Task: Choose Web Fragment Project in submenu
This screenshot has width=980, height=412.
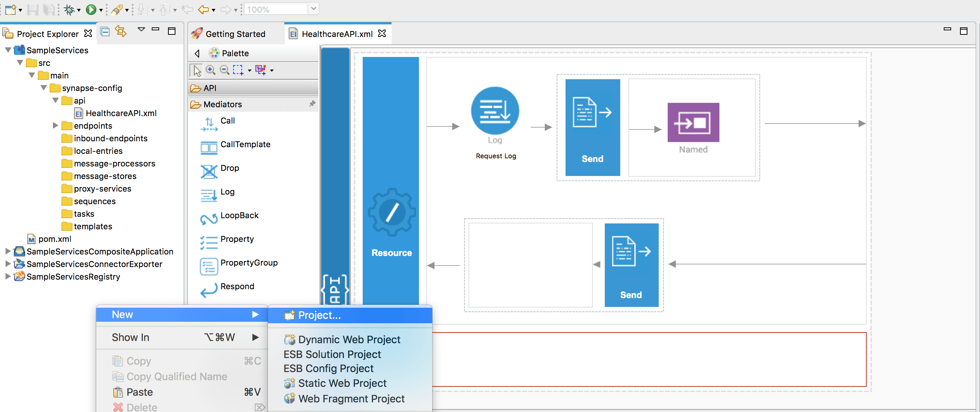Action: [x=350, y=399]
